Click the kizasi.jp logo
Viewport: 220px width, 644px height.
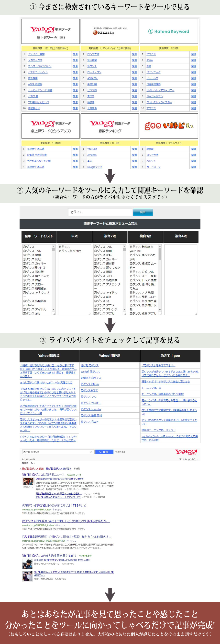tap(110, 32)
